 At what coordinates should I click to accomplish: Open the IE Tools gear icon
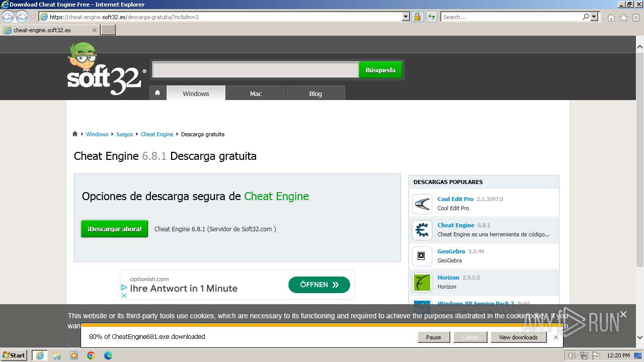click(636, 18)
